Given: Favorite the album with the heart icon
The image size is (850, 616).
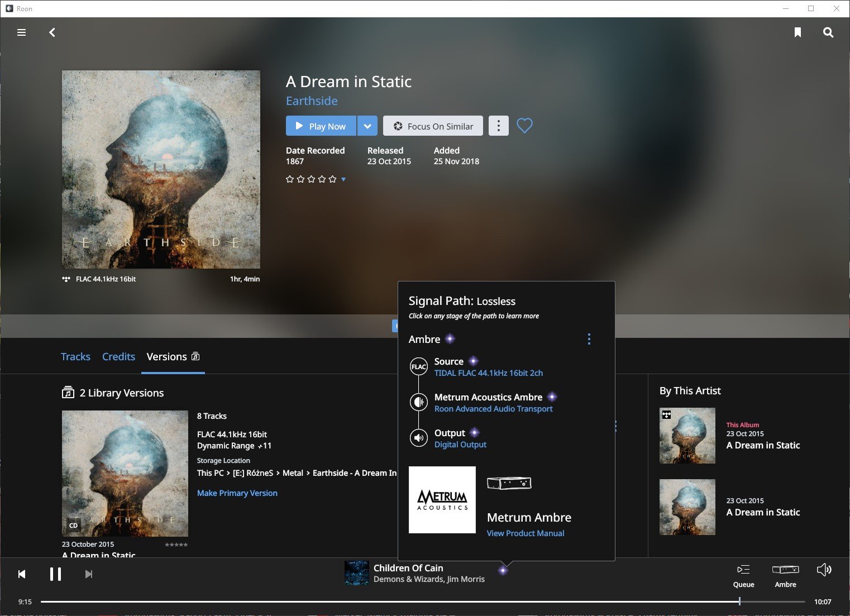Looking at the screenshot, I should [524, 126].
